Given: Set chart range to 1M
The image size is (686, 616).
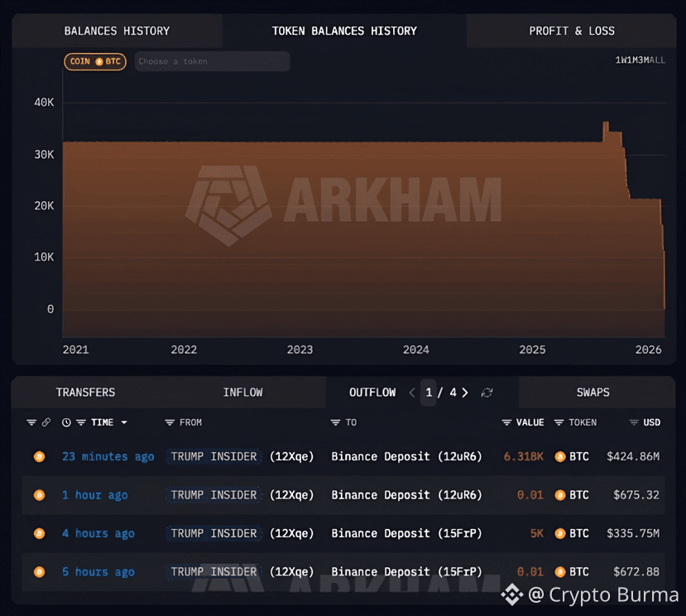Looking at the screenshot, I should (631, 60).
